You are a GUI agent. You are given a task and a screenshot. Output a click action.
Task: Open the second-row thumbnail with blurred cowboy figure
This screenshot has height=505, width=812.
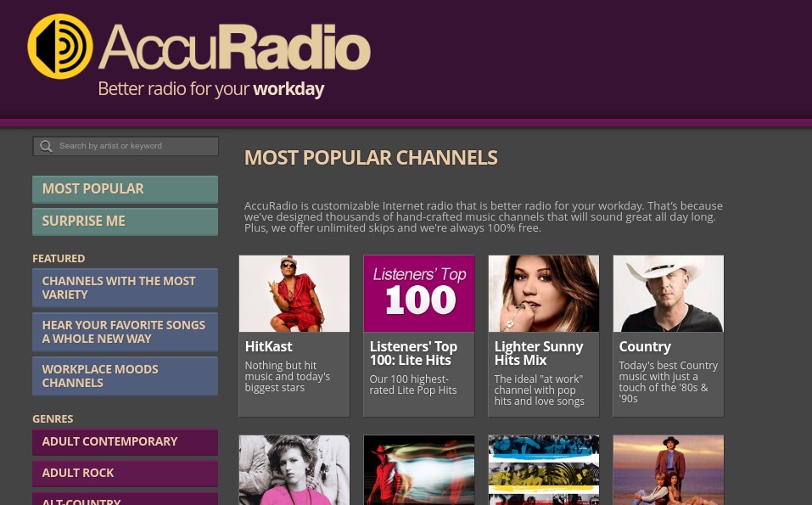419,470
